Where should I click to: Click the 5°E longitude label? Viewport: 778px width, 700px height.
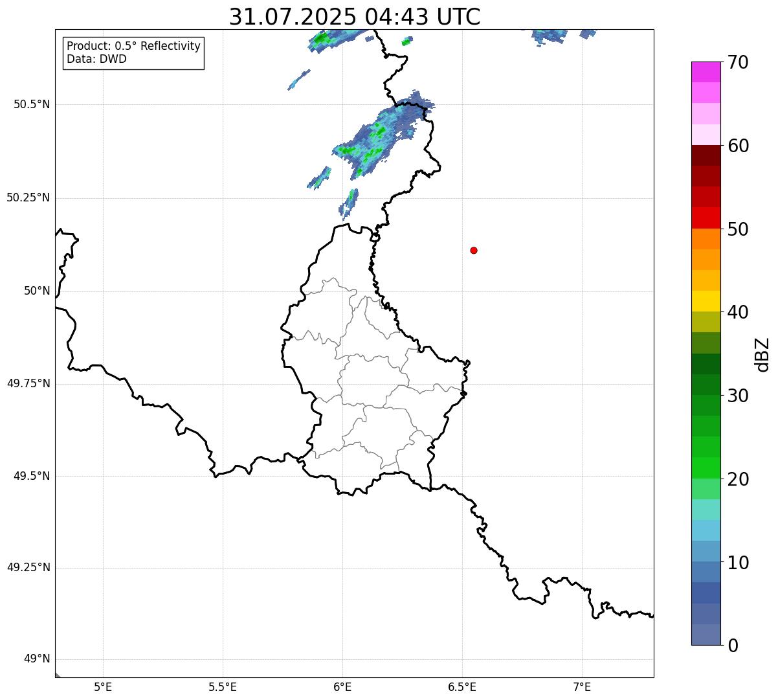[x=103, y=686]
